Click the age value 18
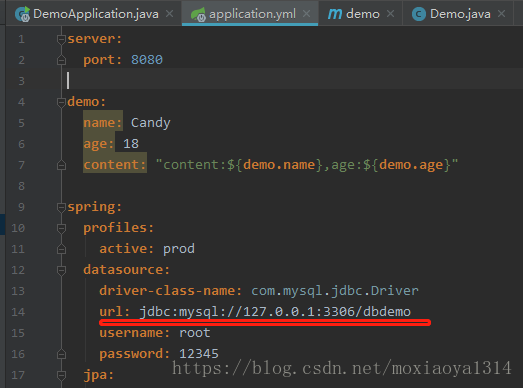Viewport: 523px width, 388px height. pos(131,144)
